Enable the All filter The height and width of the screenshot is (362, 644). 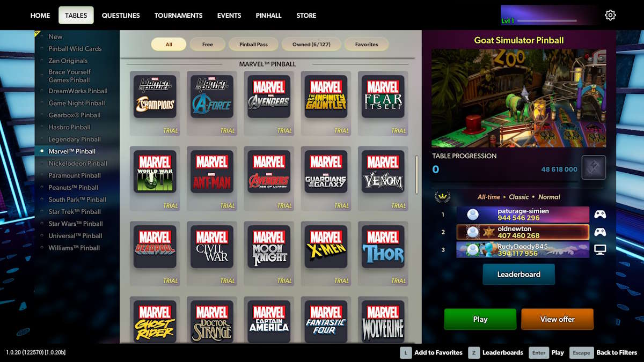point(169,45)
